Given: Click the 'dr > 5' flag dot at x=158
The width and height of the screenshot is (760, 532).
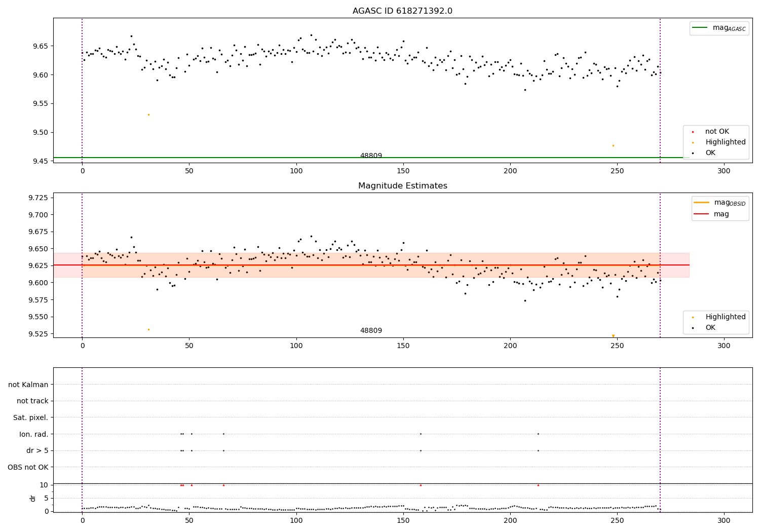Looking at the screenshot, I should click(x=421, y=450).
